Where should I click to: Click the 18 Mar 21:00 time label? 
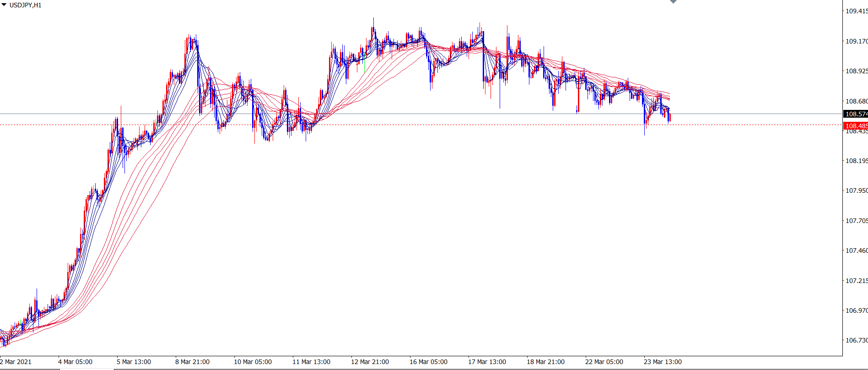tap(545, 362)
